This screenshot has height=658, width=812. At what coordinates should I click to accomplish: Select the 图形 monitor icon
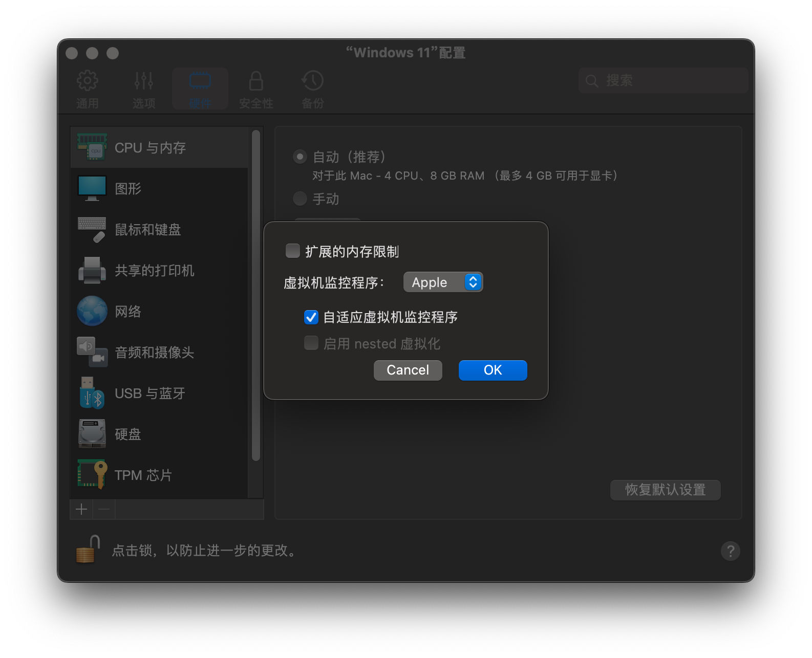pyautogui.click(x=92, y=188)
